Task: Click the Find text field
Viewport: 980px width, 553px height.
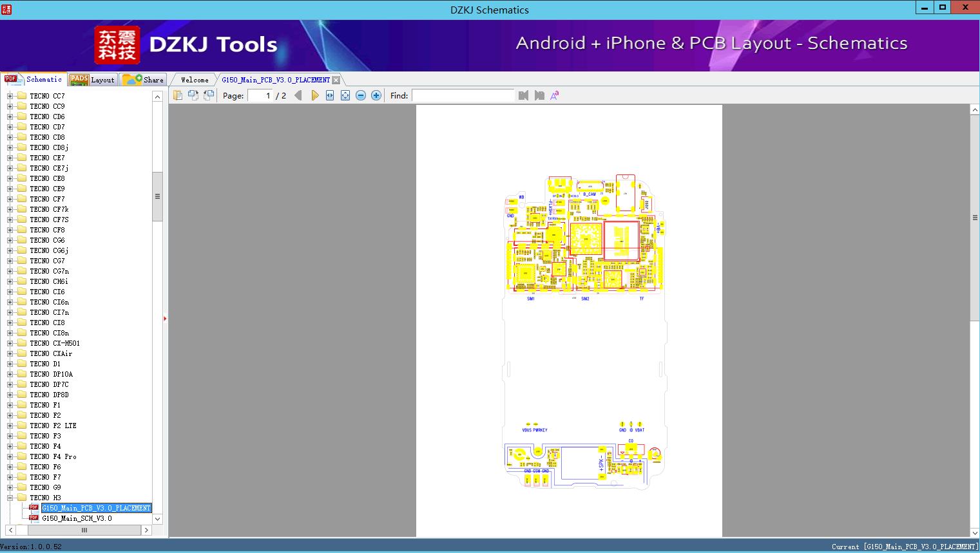Action: 463,95
